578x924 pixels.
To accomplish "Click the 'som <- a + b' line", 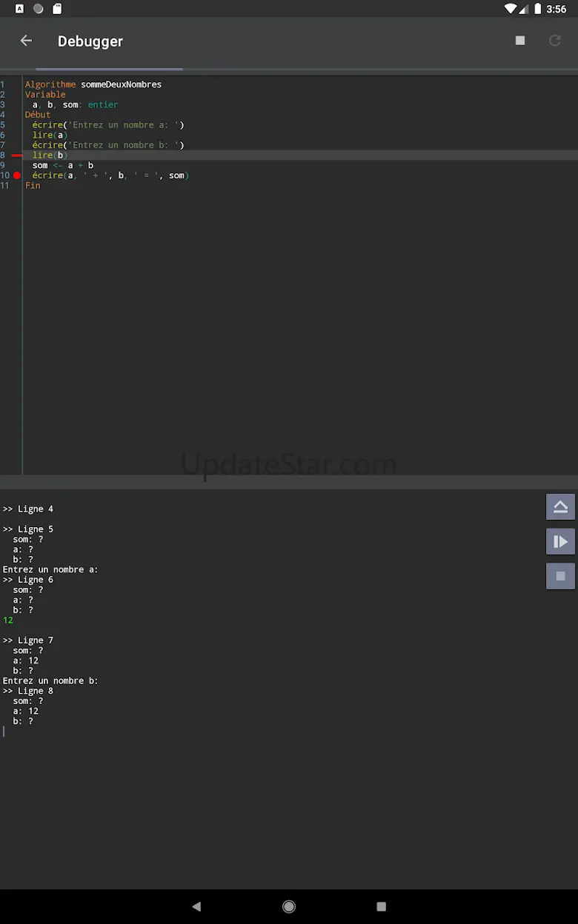I will (x=63, y=165).
